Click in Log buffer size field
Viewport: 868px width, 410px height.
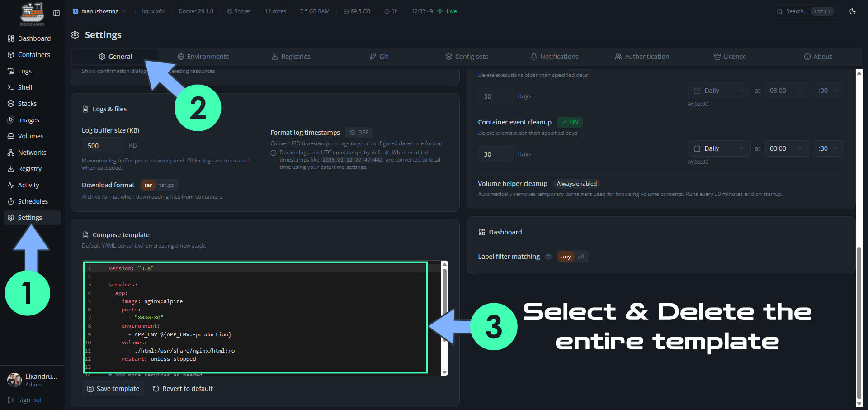(x=103, y=146)
